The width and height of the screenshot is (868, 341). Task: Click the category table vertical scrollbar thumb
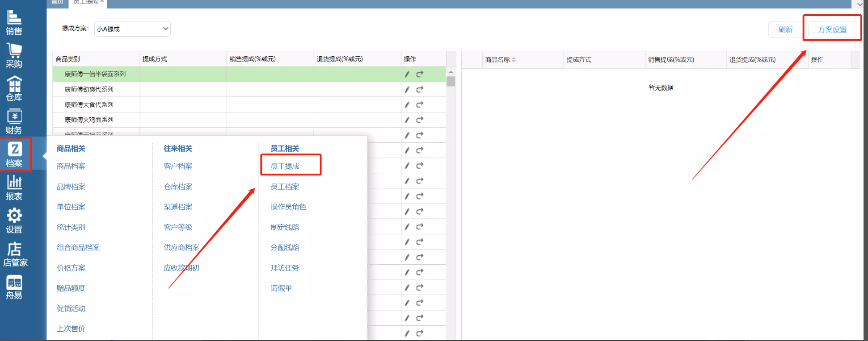coord(451,81)
